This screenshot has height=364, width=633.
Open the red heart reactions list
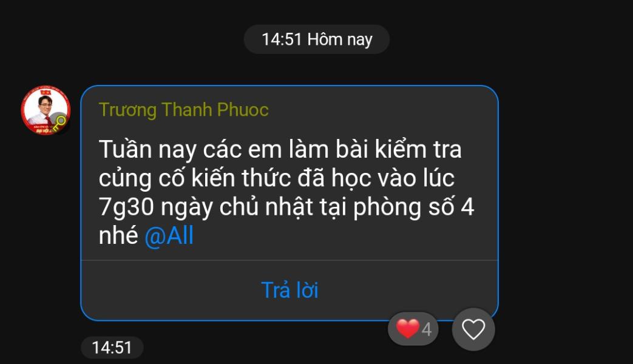click(413, 329)
